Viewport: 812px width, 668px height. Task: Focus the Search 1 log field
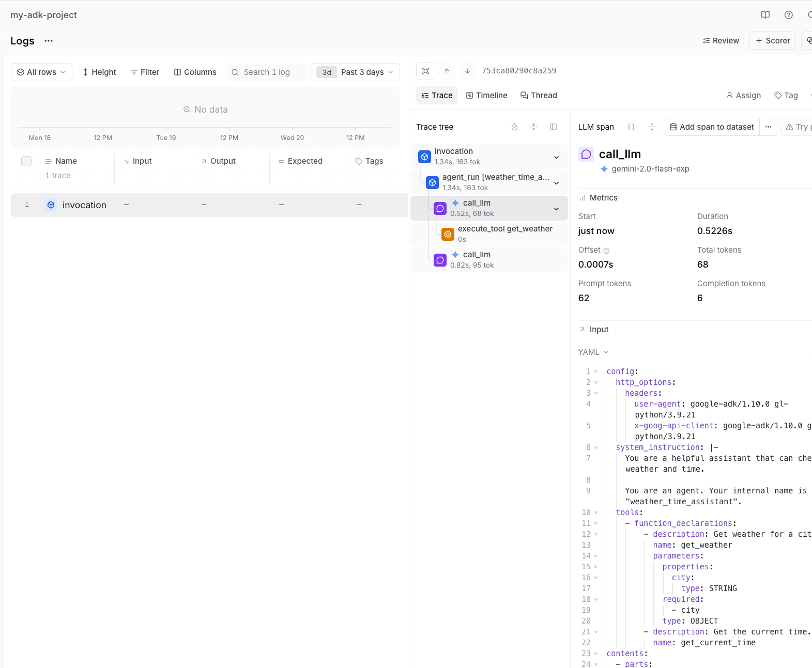[266, 72]
